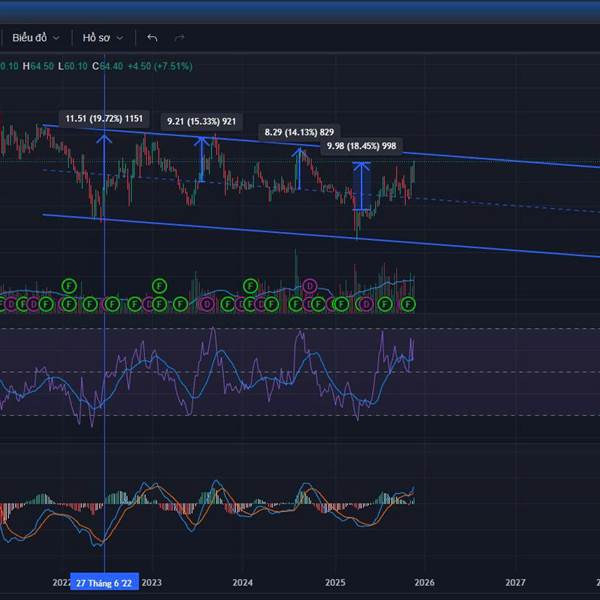Open the upper-row D dividend marker
This screenshot has width=600, height=600.
point(309,286)
